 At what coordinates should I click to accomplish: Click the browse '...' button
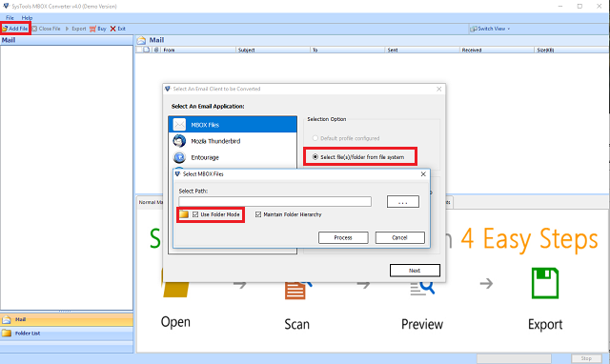point(402,201)
